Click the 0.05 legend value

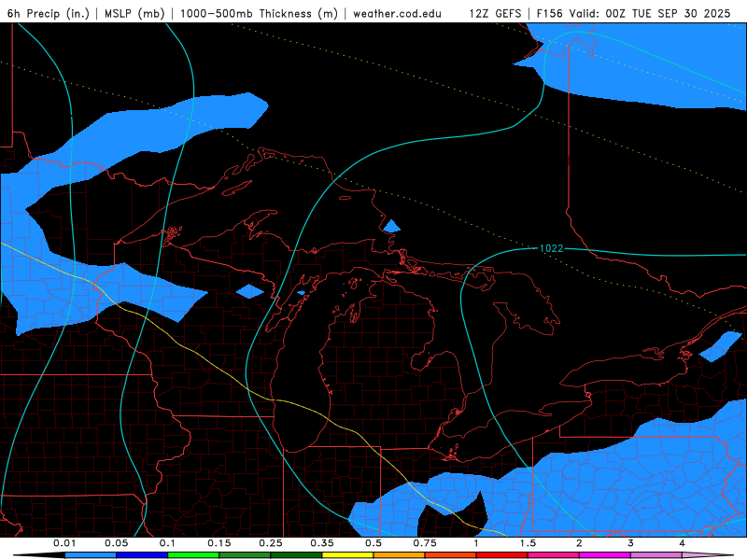116,543
